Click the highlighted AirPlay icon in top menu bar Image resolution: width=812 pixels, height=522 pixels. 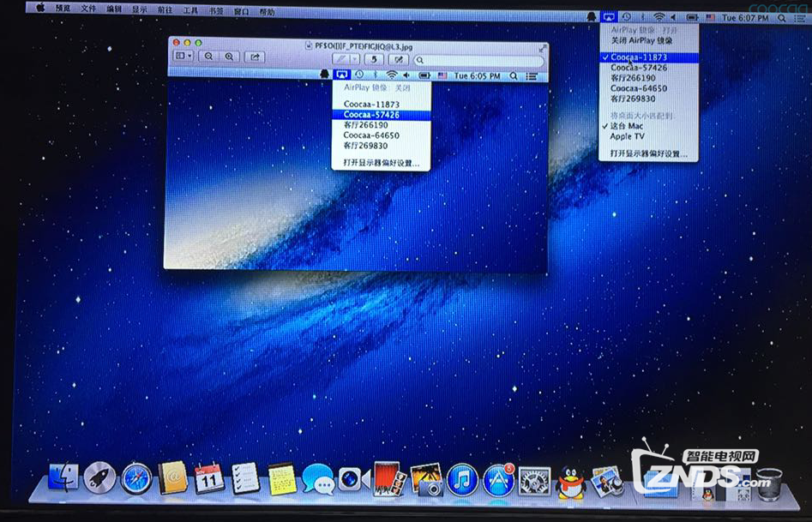[x=609, y=16]
